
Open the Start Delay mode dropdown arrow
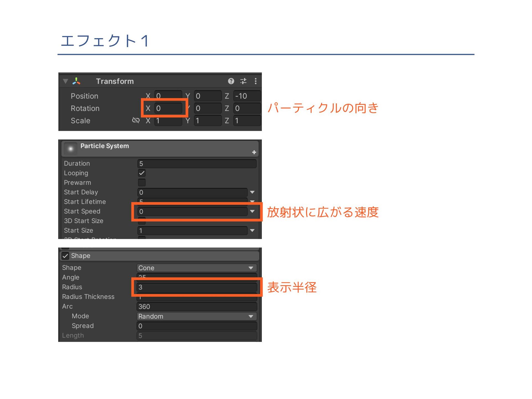pos(252,192)
